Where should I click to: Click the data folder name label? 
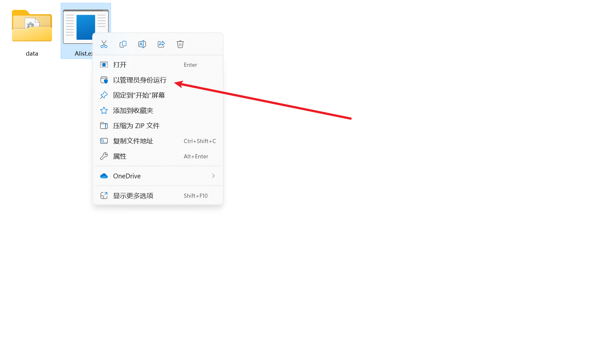pos(32,54)
